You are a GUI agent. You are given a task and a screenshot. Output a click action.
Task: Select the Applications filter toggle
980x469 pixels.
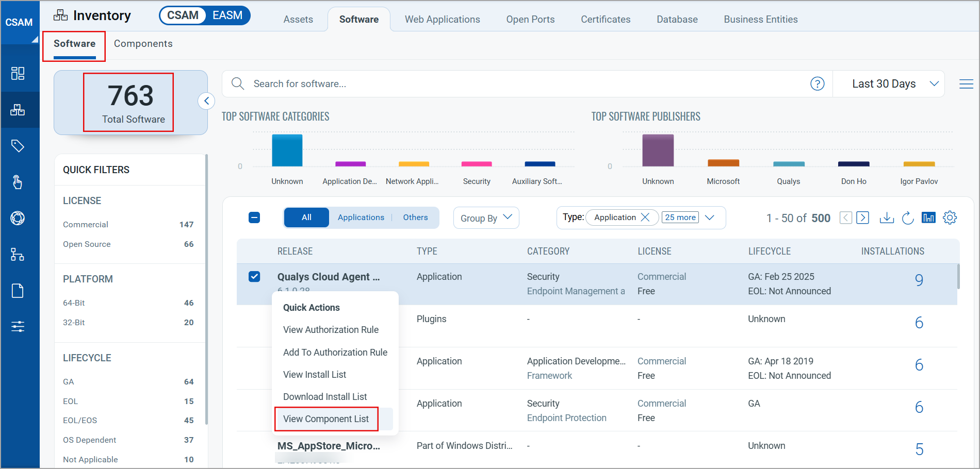361,217
